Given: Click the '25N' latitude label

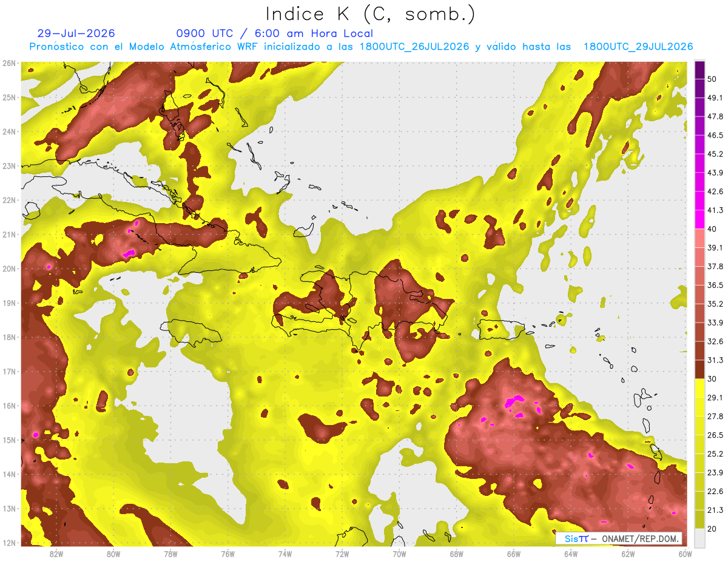Looking at the screenshot, I should [x=9, y=98].
